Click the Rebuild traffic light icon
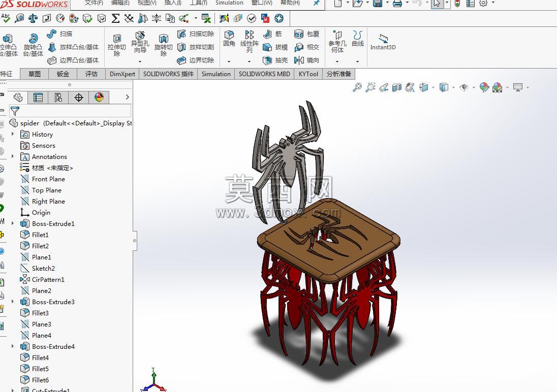The width and height of the screenshot is (557, 392). [x=457, y=4]
